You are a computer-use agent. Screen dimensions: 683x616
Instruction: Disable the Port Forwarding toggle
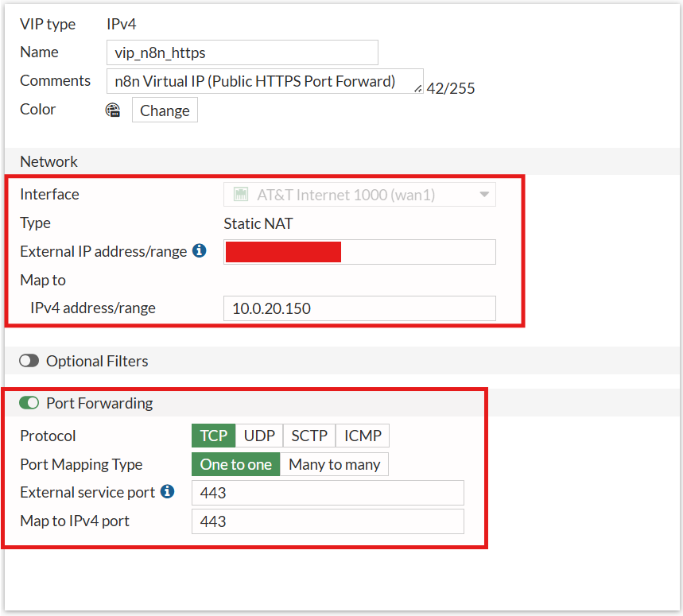tap(29, 403)
